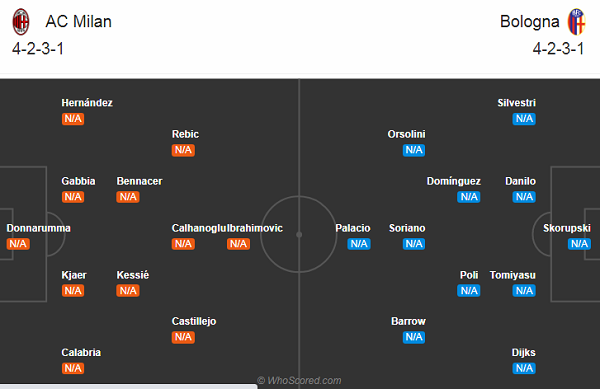Click Barrow's blue N/A rating badge

pyautogui.click(x=414, y=337)
